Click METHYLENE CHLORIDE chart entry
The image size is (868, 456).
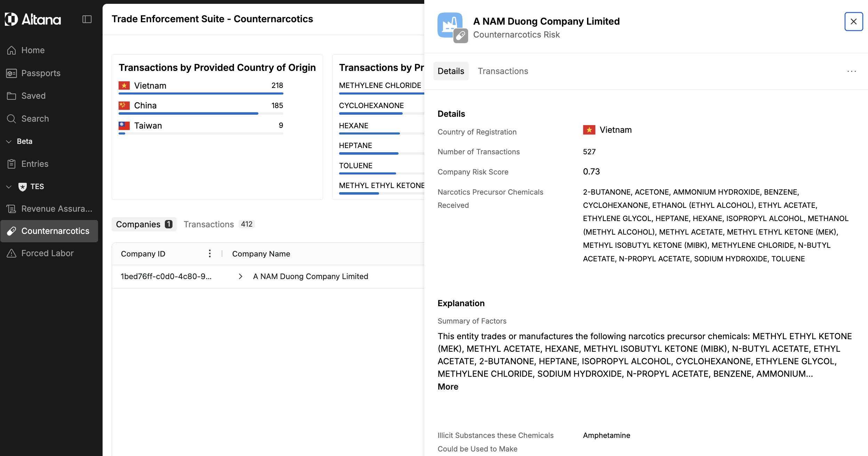[380, 85]
